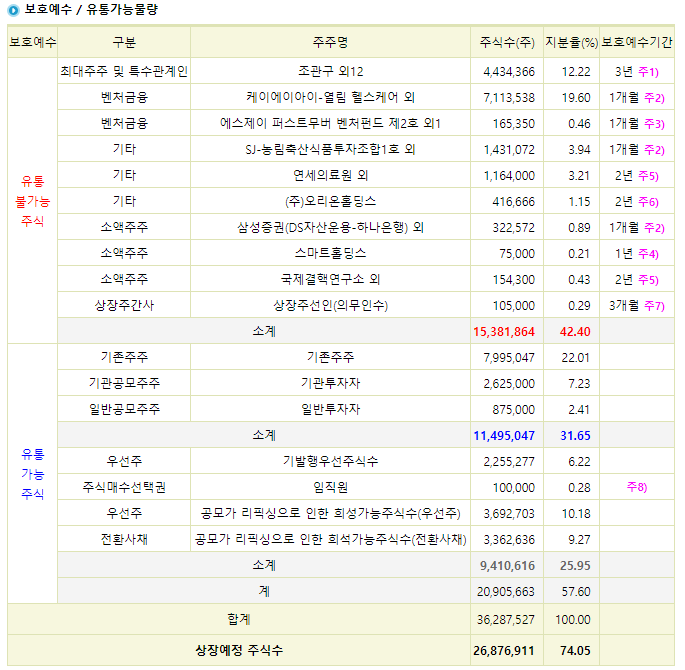Click the 주식수(주) column header

(507, 42)
